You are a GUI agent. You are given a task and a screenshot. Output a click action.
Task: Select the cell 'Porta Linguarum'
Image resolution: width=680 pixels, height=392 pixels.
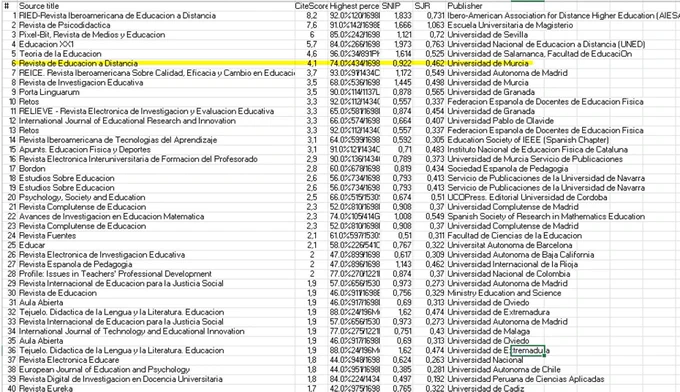(49, 92)
